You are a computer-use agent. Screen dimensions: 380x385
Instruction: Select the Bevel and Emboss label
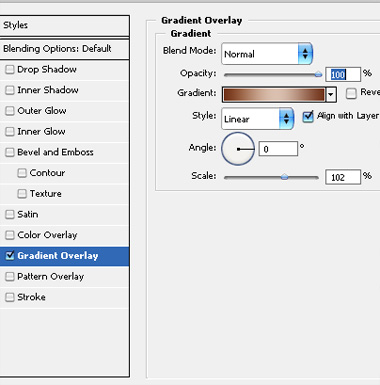55,152
